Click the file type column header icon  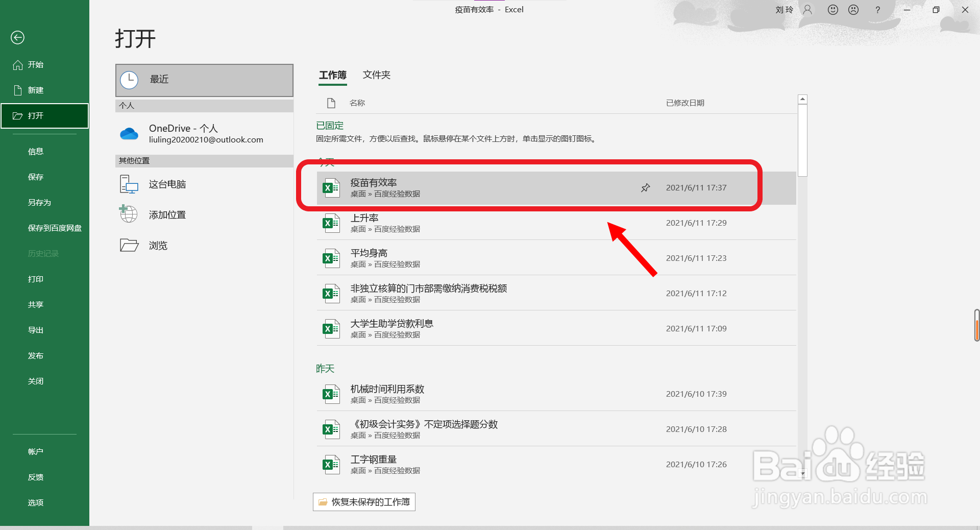coord(331,103)
